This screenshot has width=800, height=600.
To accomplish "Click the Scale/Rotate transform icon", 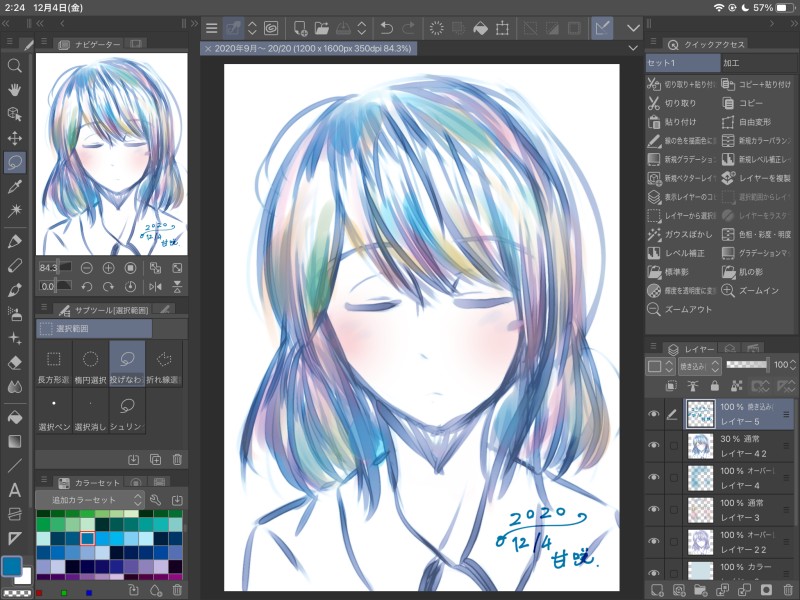I will (503, 28).
